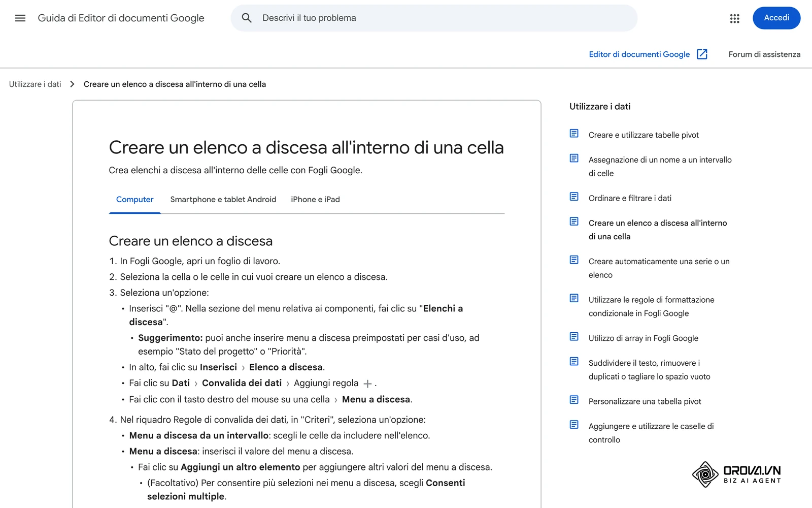812x508 pixels.
Task: Click the article icon beside Utilizzo di array
Action: click(574, 337)
